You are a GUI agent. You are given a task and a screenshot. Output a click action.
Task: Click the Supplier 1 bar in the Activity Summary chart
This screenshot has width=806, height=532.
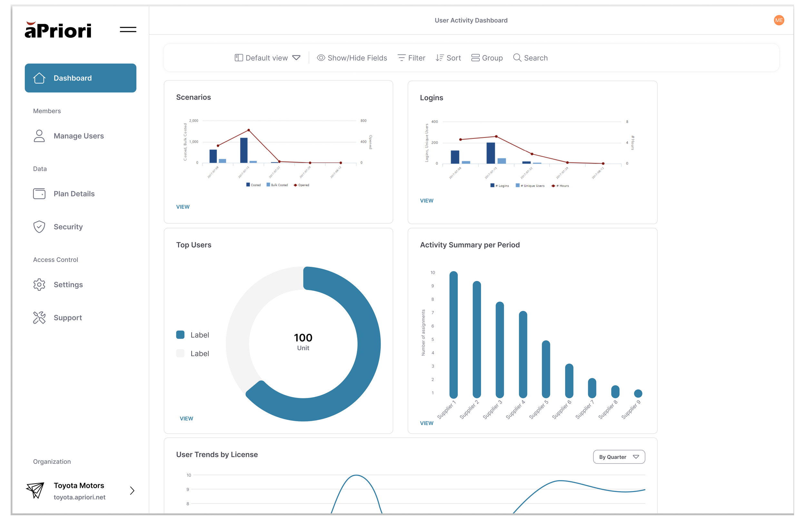point(453,334)
